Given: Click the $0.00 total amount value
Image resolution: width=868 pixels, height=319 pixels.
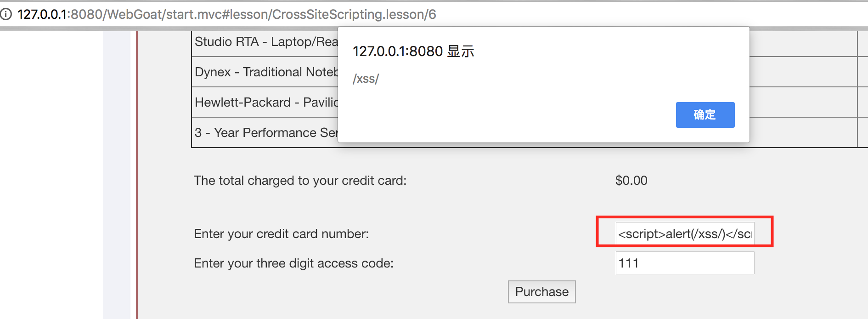Looking at the screenshot, I should tap(631, 181).
